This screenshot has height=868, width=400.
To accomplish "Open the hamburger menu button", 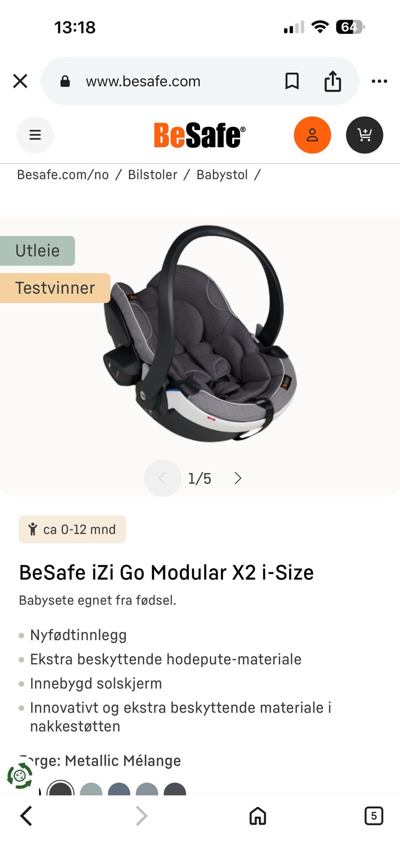I will point(35,135).
